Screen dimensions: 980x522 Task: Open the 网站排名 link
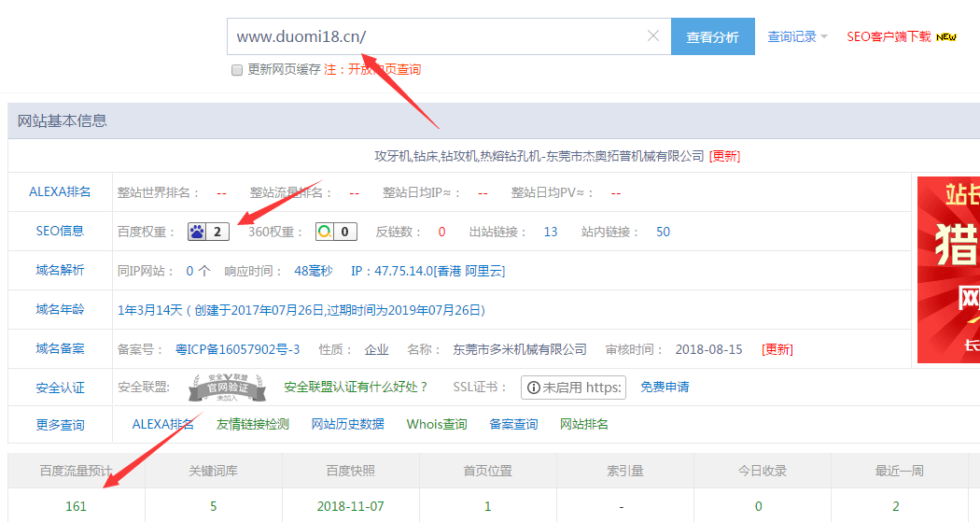tap(583, 424)
